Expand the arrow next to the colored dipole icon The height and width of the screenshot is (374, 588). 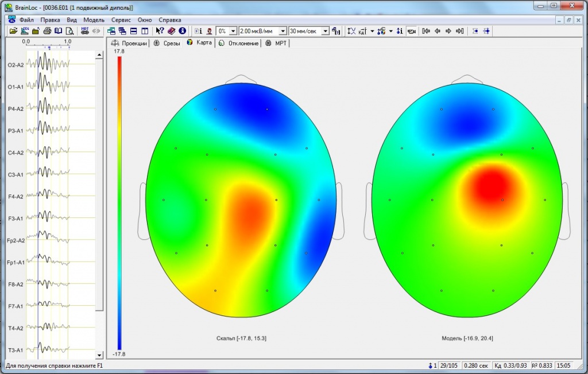point(390,31)
